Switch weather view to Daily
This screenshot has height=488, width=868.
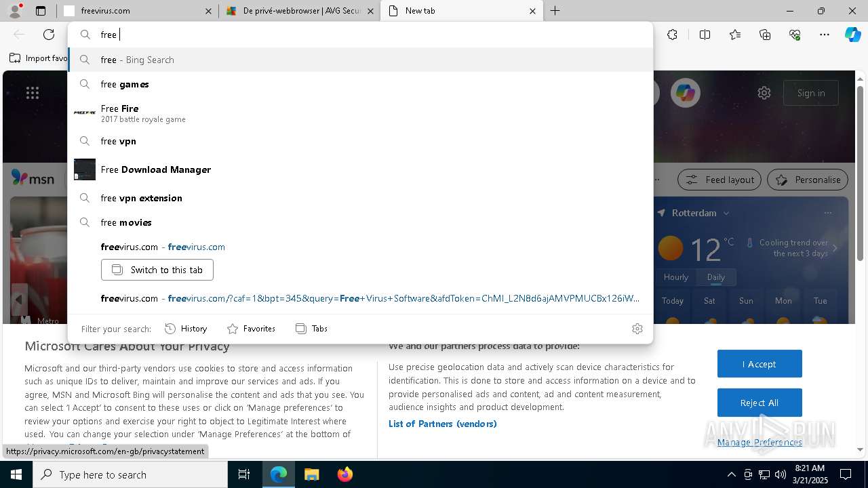tap(716, 277)
